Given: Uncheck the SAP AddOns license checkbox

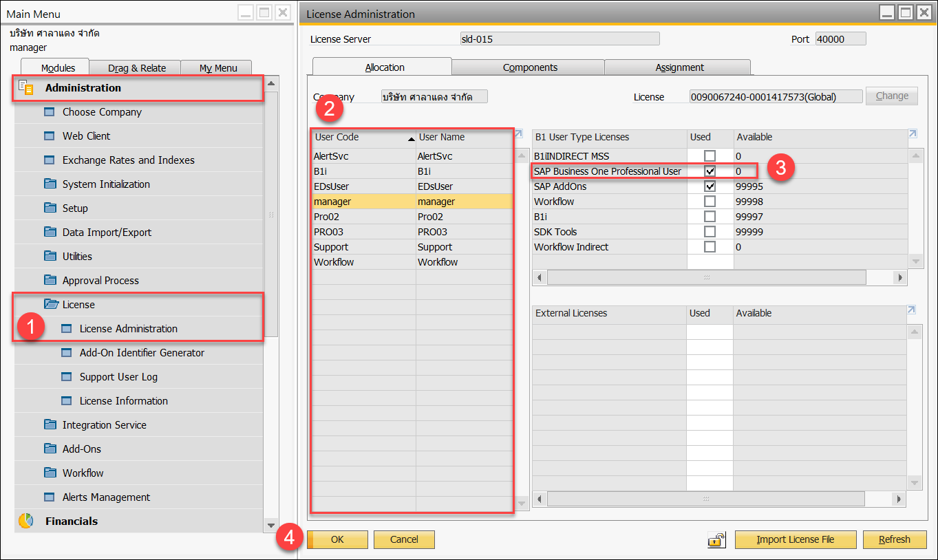Looking at the screenshot, I should pyautogui.click(x=710, y=186).
